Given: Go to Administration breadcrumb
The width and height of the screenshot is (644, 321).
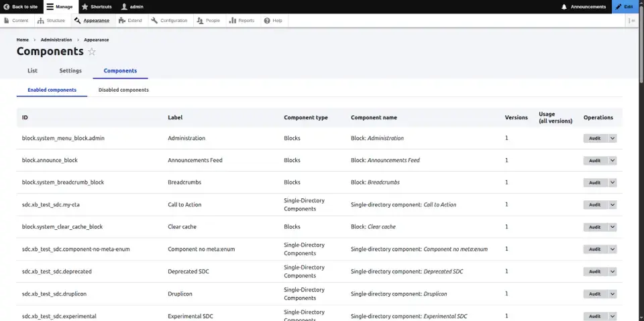Looking at the screenshot, I should pos(56,40).
